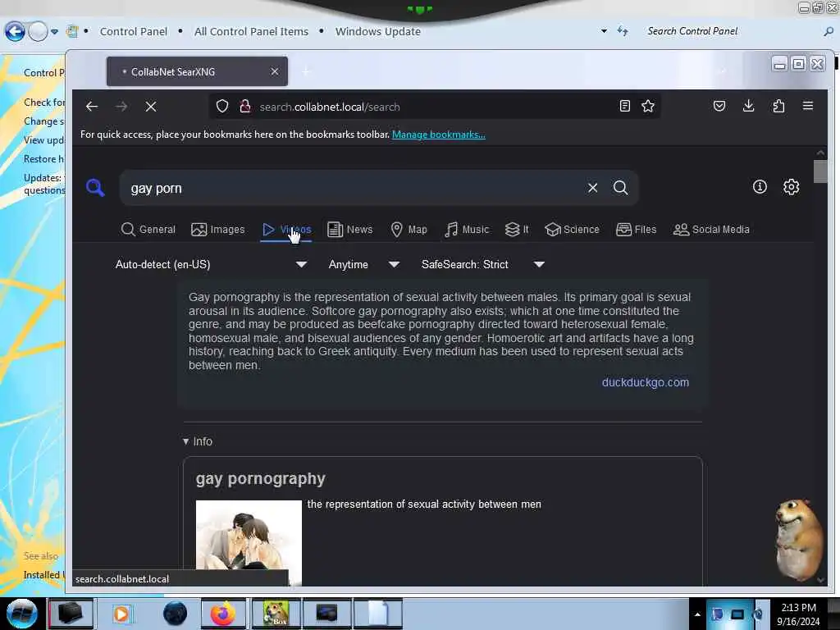The width and height of the screenshot is (840, 630).
Task: Stop page loading with the X button
Action: pos(151,107)
